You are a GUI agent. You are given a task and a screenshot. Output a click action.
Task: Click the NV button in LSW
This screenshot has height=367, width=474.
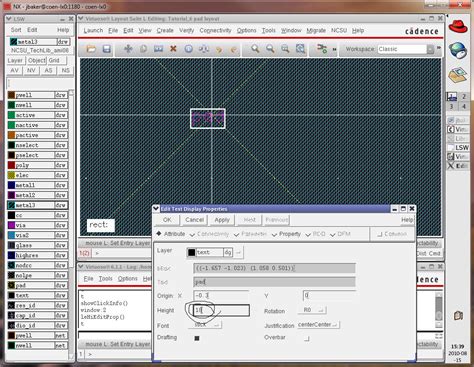31,71
